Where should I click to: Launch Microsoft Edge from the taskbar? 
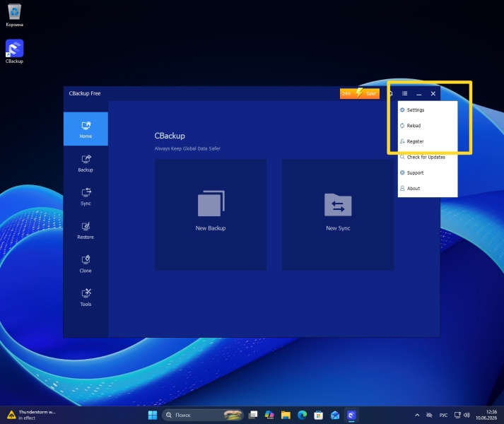point(302,415)
